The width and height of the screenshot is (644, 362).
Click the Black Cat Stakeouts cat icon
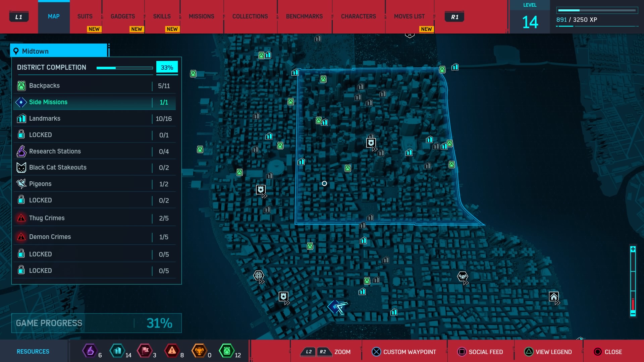[21, 168]
